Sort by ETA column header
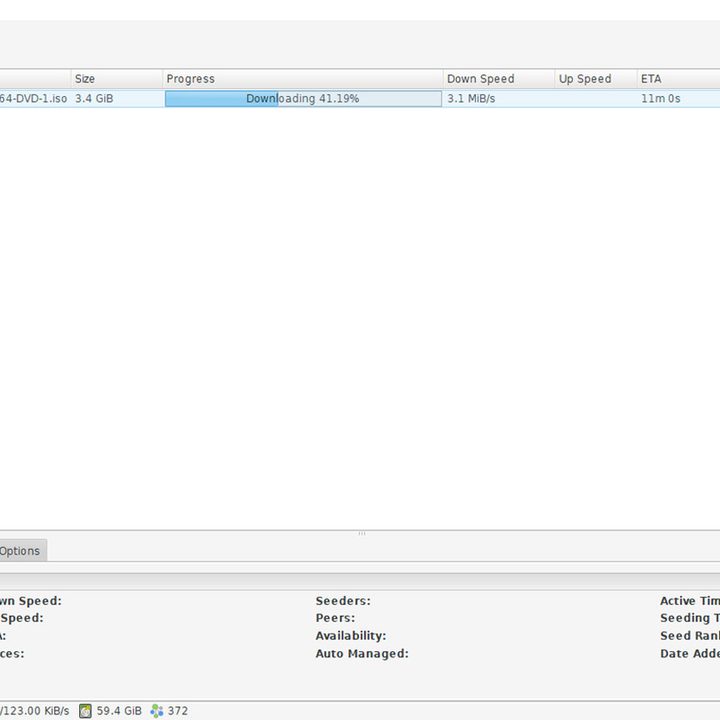Viewport: 720px width, 720px height. [x=679, y=79]
